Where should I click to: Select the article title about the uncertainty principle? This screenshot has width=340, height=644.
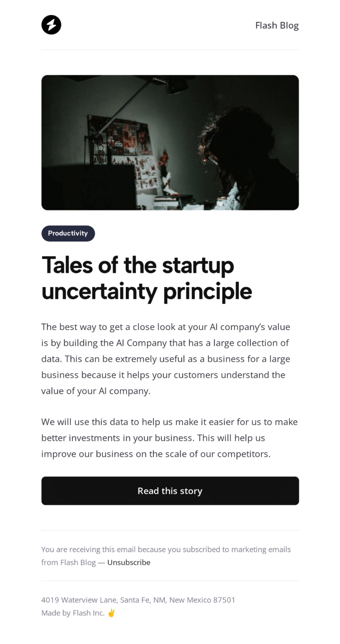tap(147, 278)
